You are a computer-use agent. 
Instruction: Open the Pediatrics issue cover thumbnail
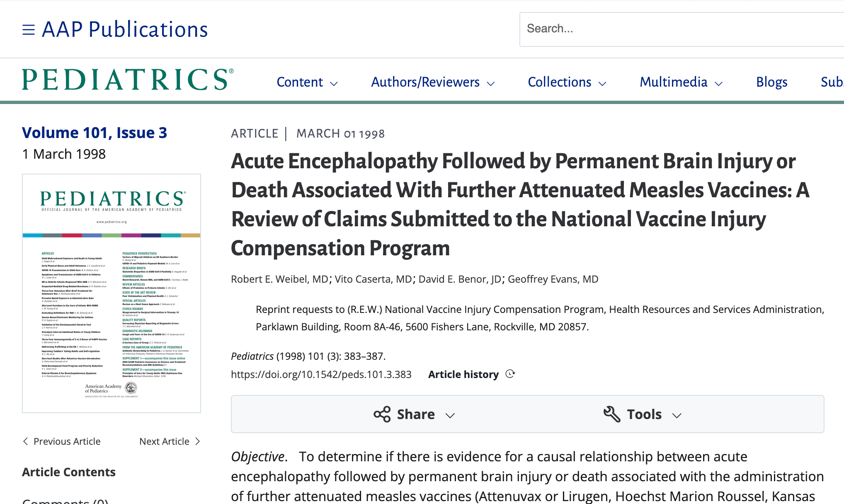tap(112, 293)
